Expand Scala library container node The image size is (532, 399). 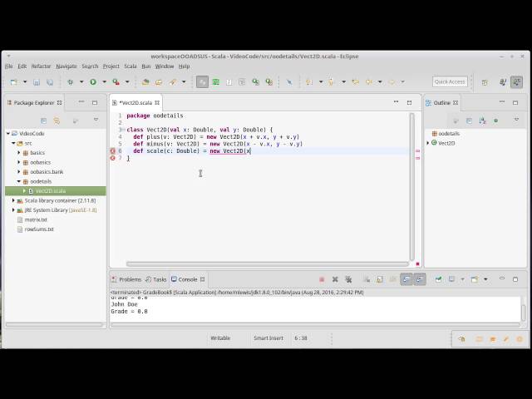[x=13, y=200]
